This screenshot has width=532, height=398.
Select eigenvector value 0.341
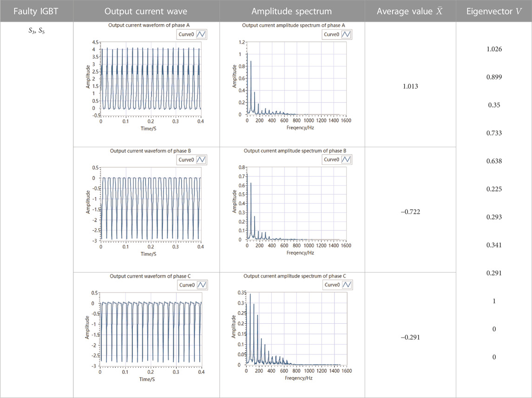click(494, 245)
